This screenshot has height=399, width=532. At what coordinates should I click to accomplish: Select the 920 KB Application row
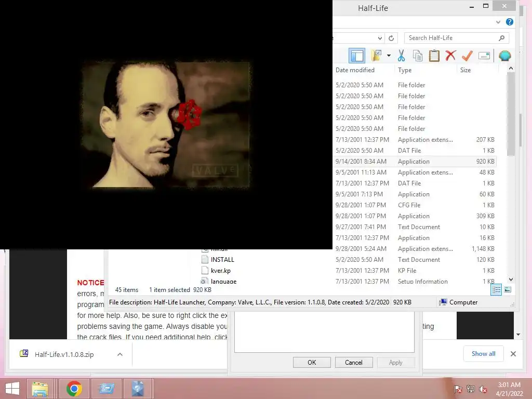pos(415,162)
